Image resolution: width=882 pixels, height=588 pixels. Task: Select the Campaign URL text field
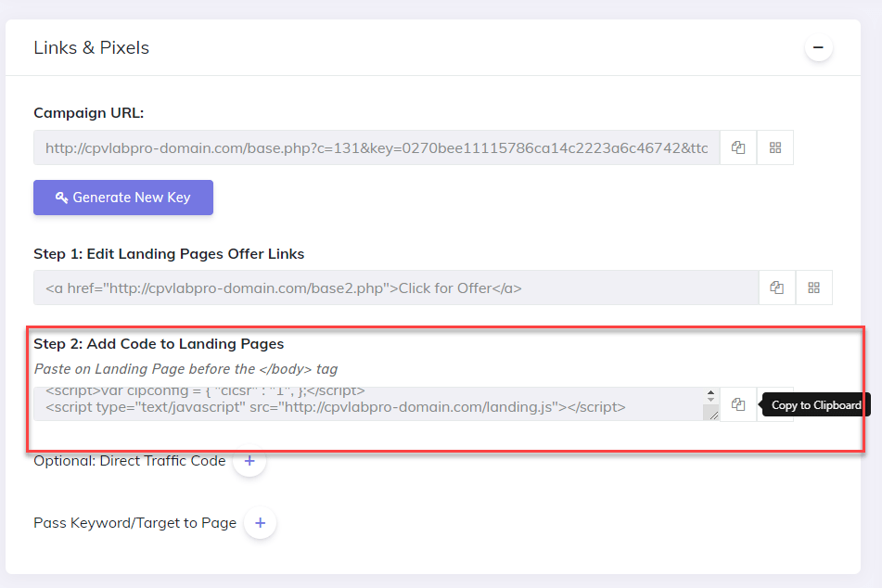377,147
